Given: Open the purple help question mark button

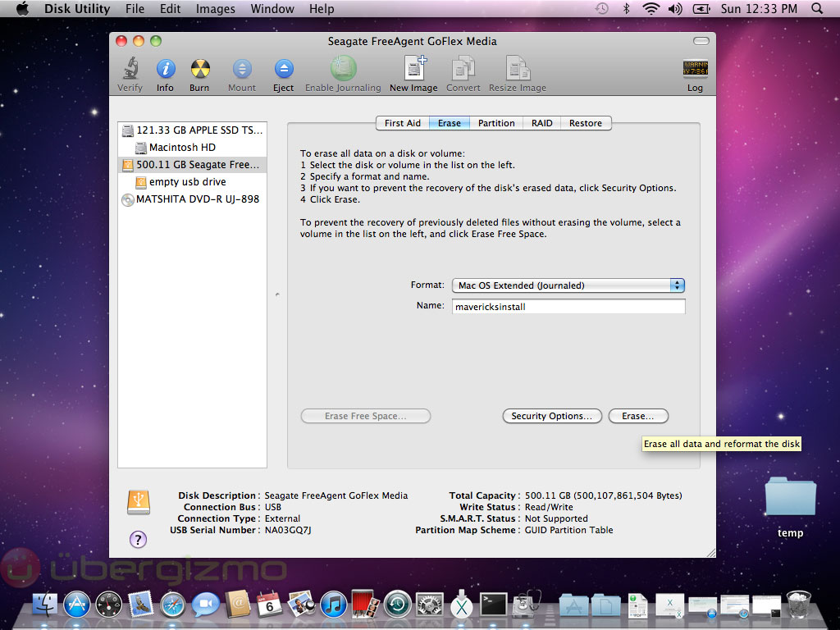Looking at the screenshot, I should point(138,539).
